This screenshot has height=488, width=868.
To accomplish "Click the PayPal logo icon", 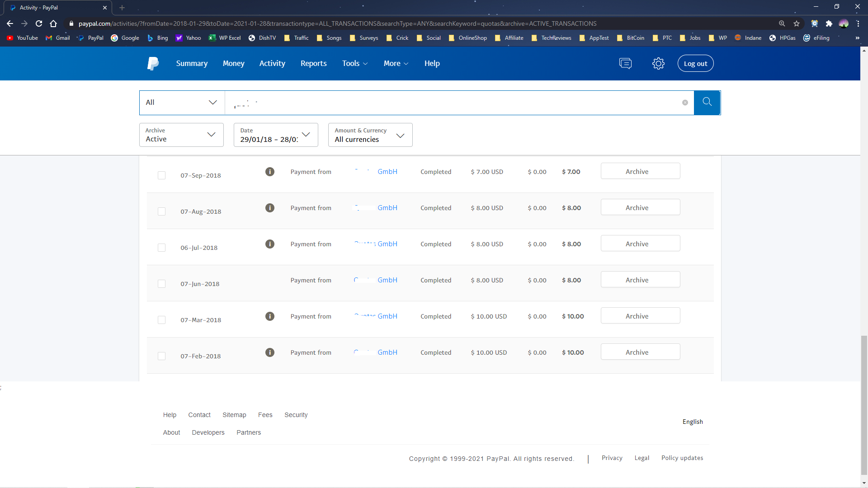I will [153, 63].
